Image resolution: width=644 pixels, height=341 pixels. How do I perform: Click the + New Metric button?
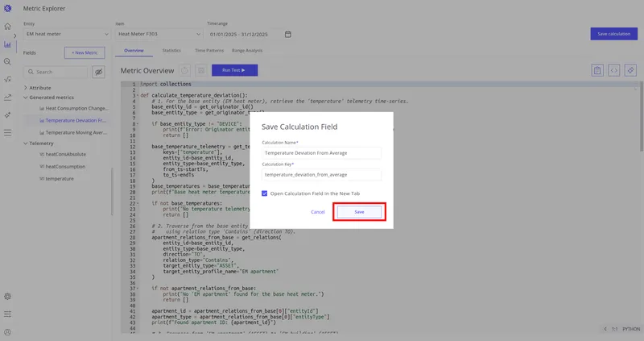point(85,52)
